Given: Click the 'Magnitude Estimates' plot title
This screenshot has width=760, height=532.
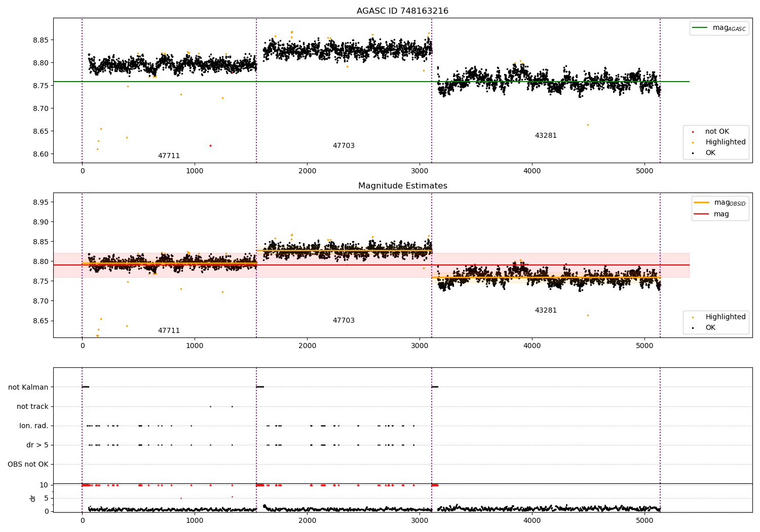Looking at the screenshot, I should pyautogui.click(x=402, y=185).
